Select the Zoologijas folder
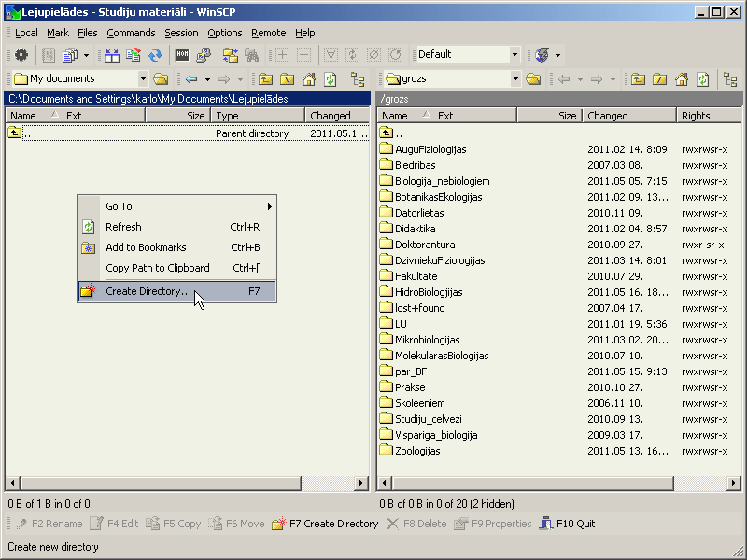The height and width of the screenshot is (560, 747). tap(410, 451)
